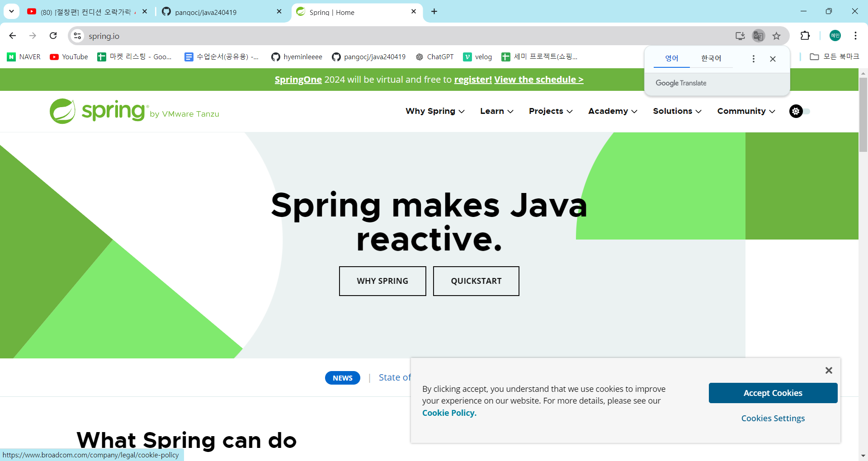
Task: Expand the Learn menu
Action: point(496,111)
